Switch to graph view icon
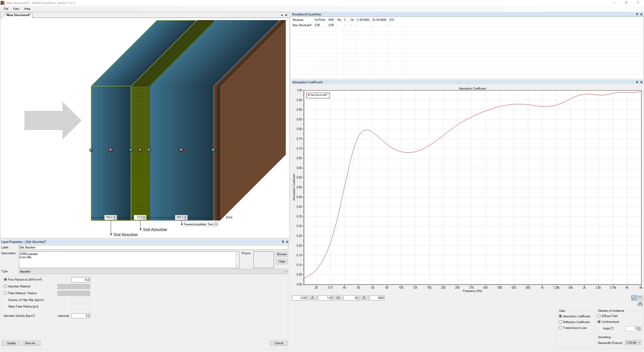This screenshot has height=352, width=644. click(634, 298)
